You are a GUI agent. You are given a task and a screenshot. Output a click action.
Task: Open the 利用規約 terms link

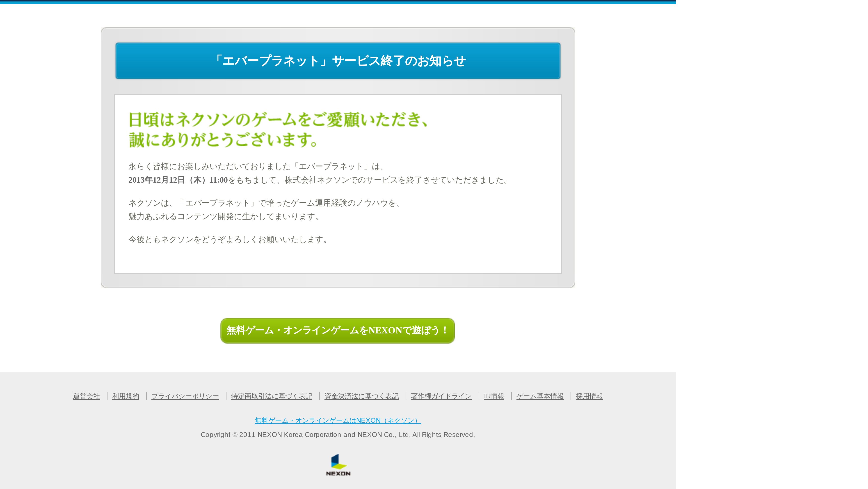tap(125, 396)
